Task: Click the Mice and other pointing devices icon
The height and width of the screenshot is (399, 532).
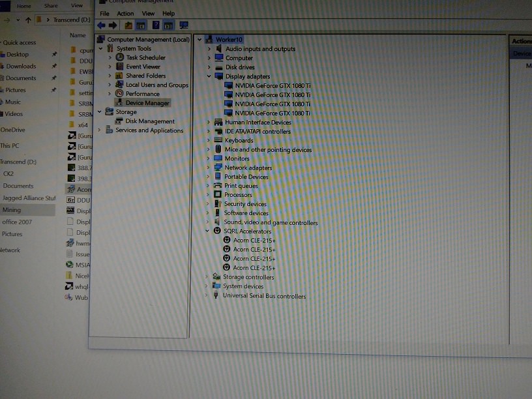Action: tap(218, 149)
